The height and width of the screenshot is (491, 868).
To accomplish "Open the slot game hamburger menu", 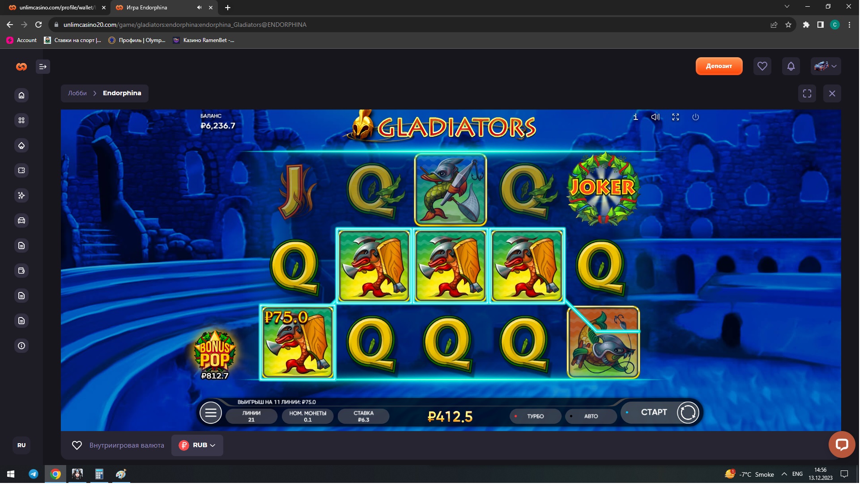I will pos(211,413).
